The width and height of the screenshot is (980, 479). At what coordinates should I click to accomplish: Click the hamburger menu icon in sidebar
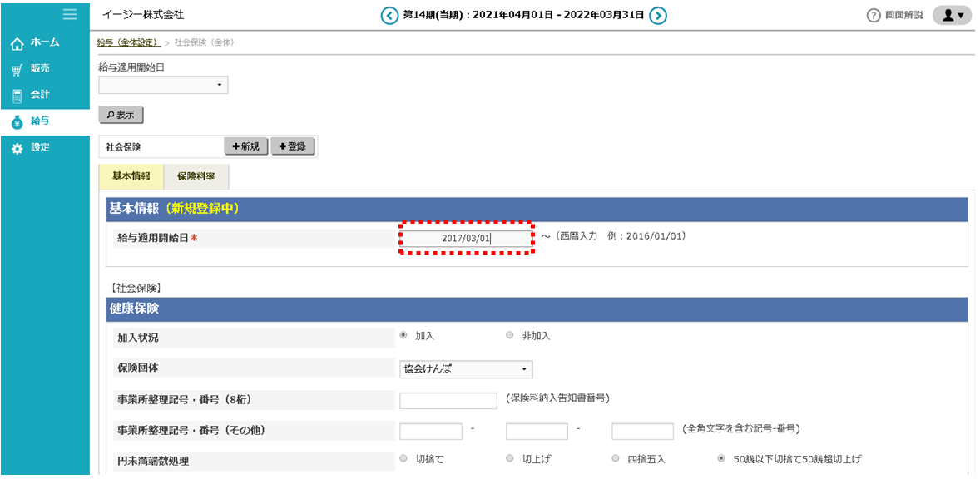[70, 14]
